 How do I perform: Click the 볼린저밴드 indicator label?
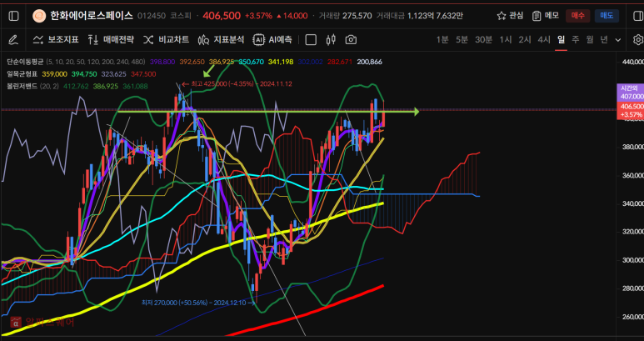[x=22, y=86]
